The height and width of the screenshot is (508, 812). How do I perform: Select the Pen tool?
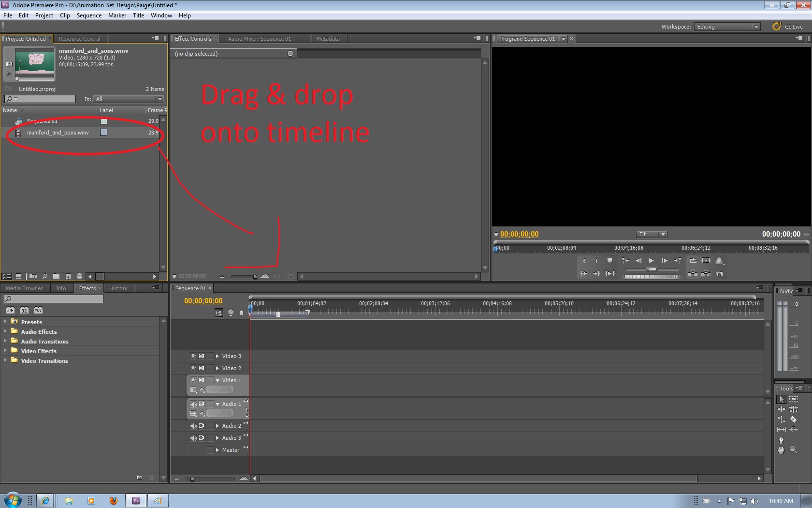tap(782, 440)
